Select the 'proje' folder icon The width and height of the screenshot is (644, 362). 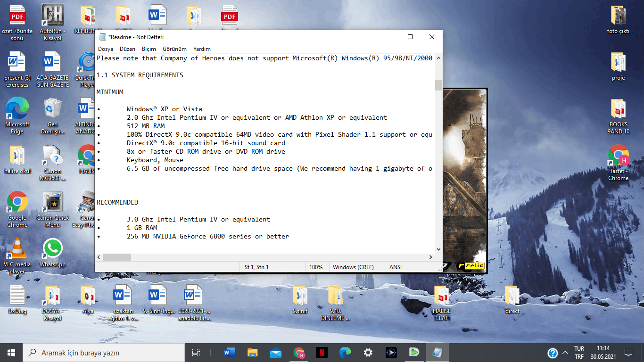618,66
